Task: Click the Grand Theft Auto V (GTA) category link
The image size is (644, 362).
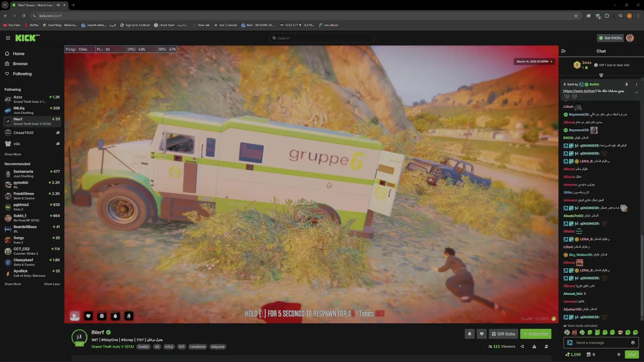Action: 113,346
